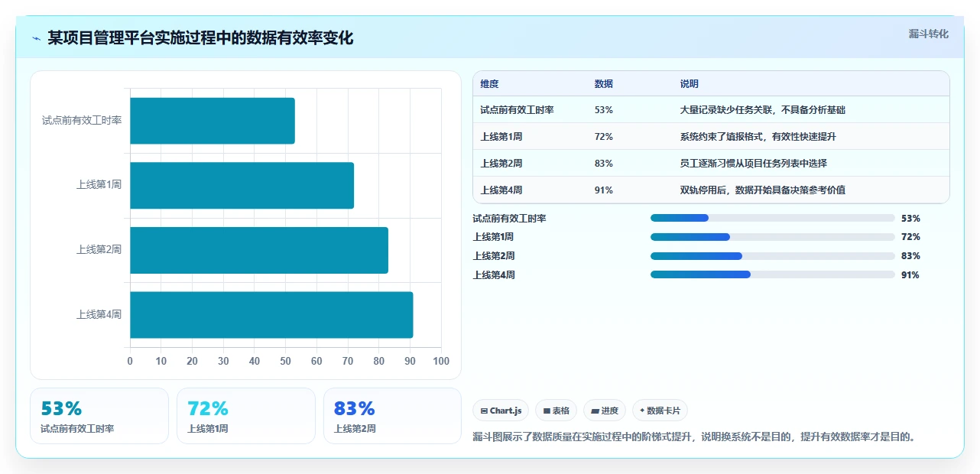The width and height of the screenshot is (980, 474).
Task: Click table cell 试点前有效工时率
Action: coord(517,110)
